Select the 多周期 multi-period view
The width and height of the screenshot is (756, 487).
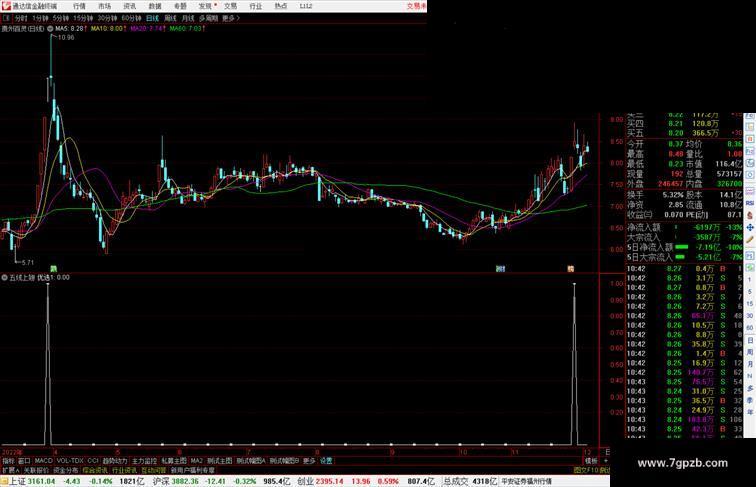point(208,18)
